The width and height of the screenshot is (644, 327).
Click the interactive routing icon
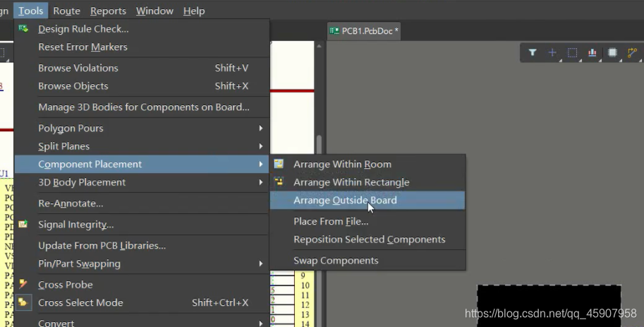[632, 52]
